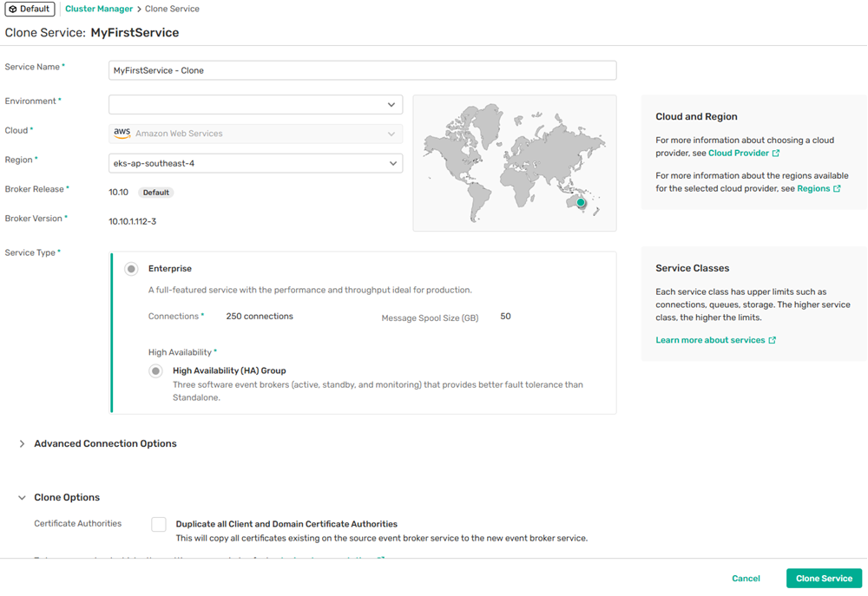Screen dimensions: 868x596
Task: Select the Enterprise service type radio button
Action: 131,269
